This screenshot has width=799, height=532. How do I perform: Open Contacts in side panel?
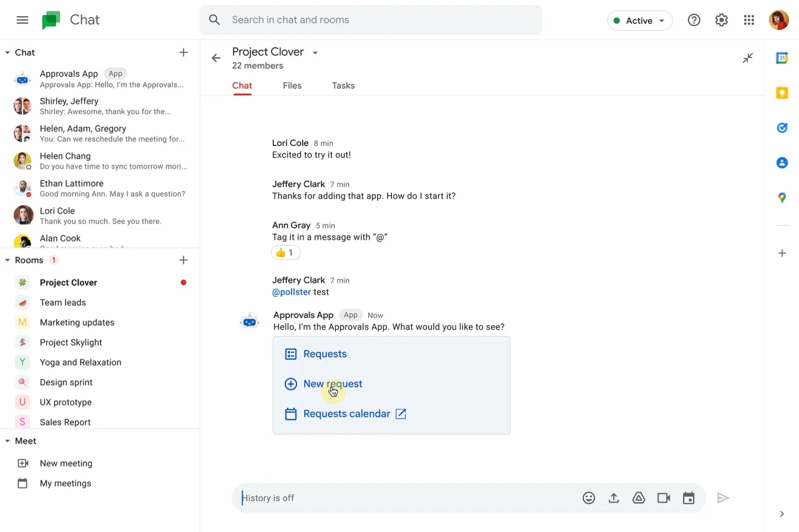click(782, 163)
